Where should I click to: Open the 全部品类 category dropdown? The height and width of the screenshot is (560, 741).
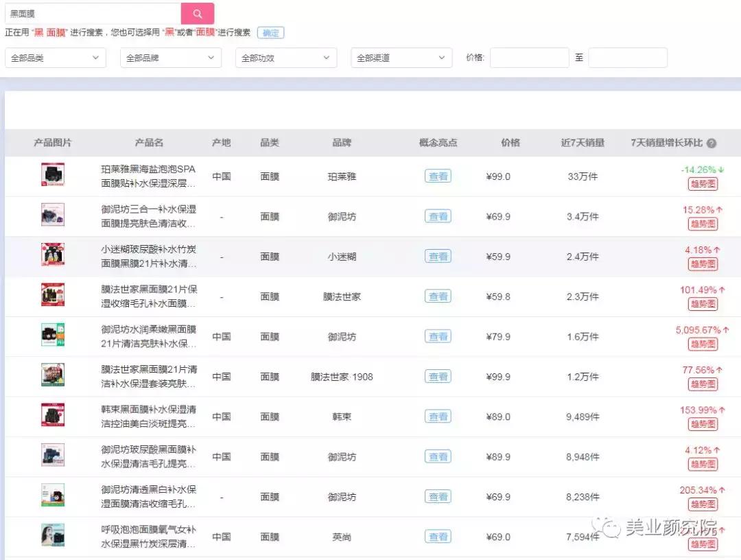pos(56,58)
